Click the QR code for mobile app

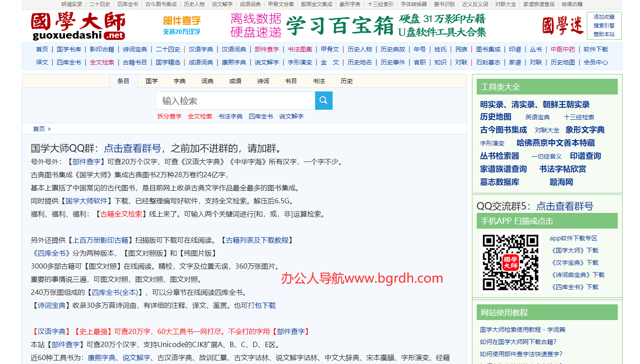510,262
